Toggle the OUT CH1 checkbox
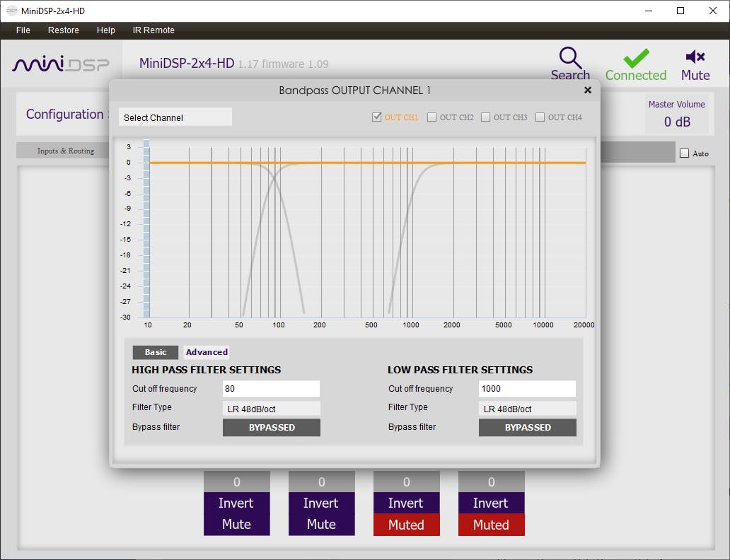 coord(377,117)
